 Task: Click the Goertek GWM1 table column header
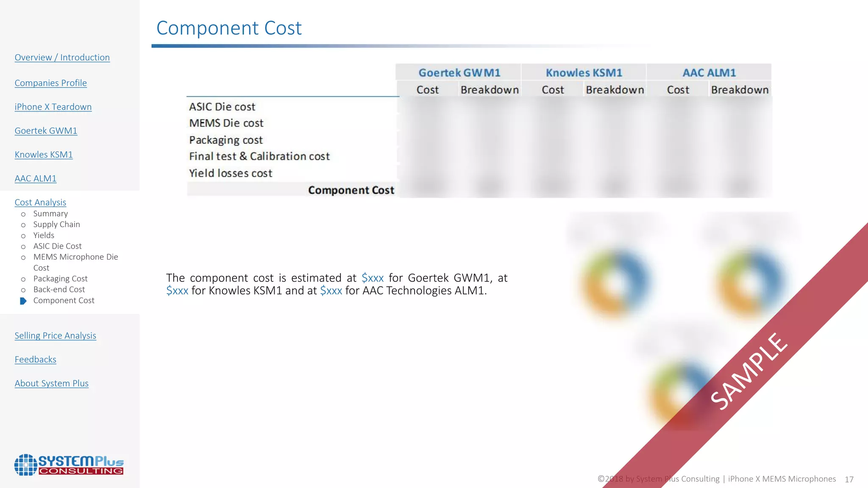click(459, 72)
